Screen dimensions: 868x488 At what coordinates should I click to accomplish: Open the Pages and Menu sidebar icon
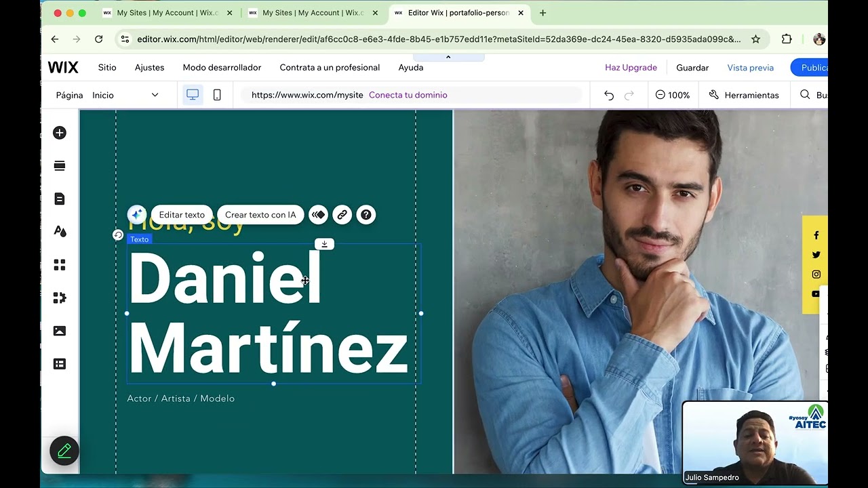60,199
